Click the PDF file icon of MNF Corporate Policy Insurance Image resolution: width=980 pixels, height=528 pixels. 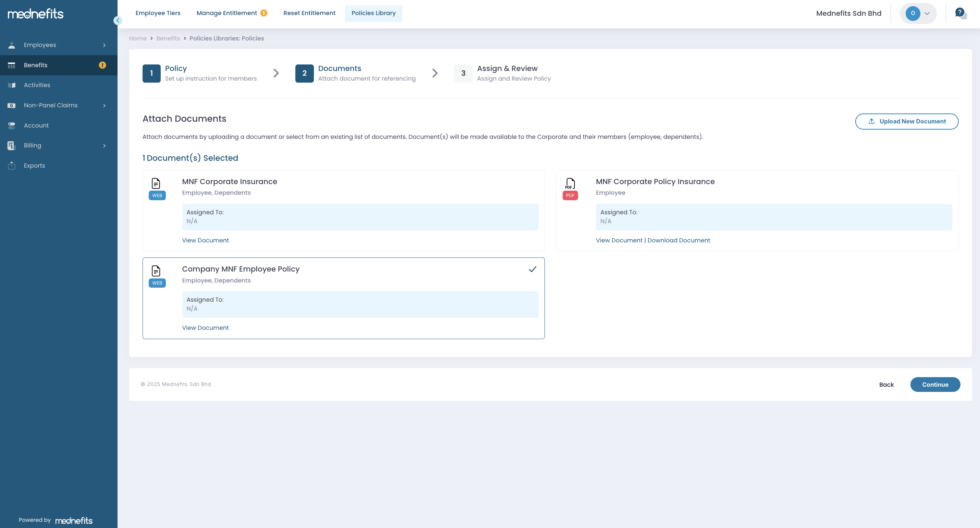pyautogui.click(x=570, y=183)
